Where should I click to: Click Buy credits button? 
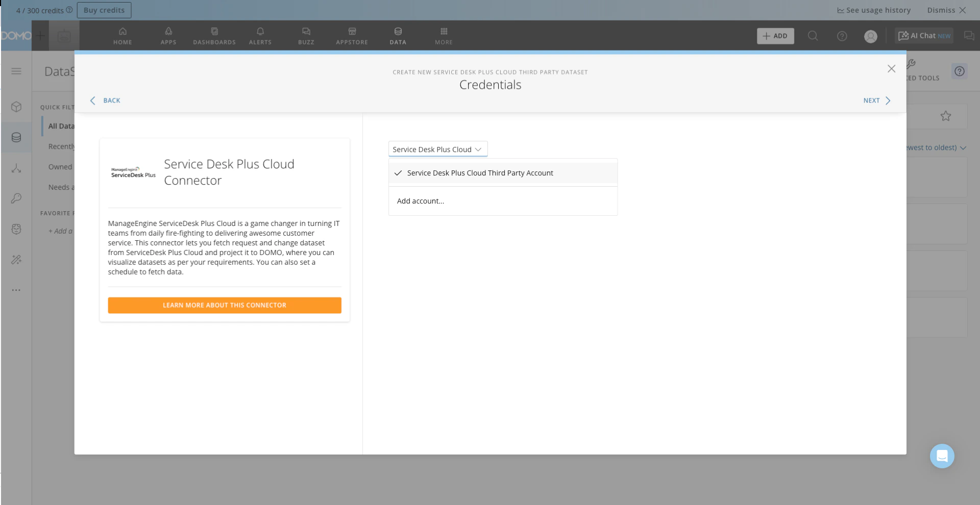(104, 10)
